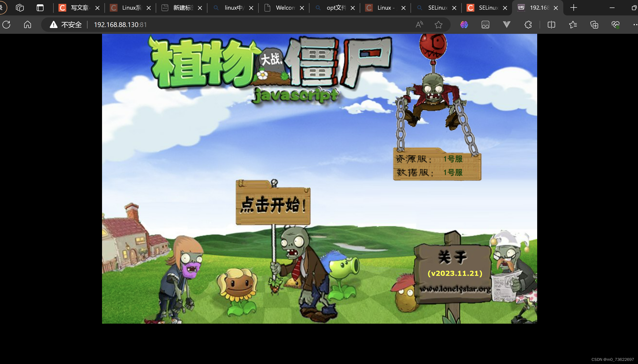Select the 数据服 1号服 option

pyautogui.click(x=453, y=172)
